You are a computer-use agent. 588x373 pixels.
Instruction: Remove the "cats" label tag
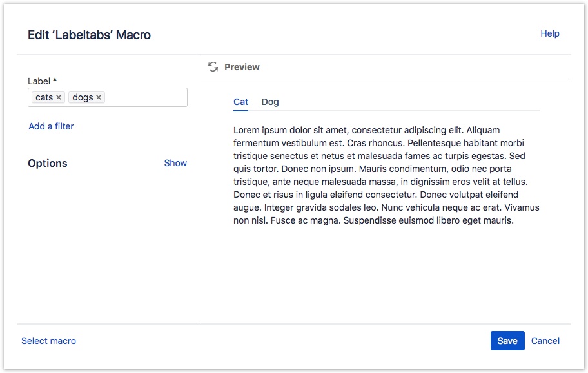click(57, 97)
